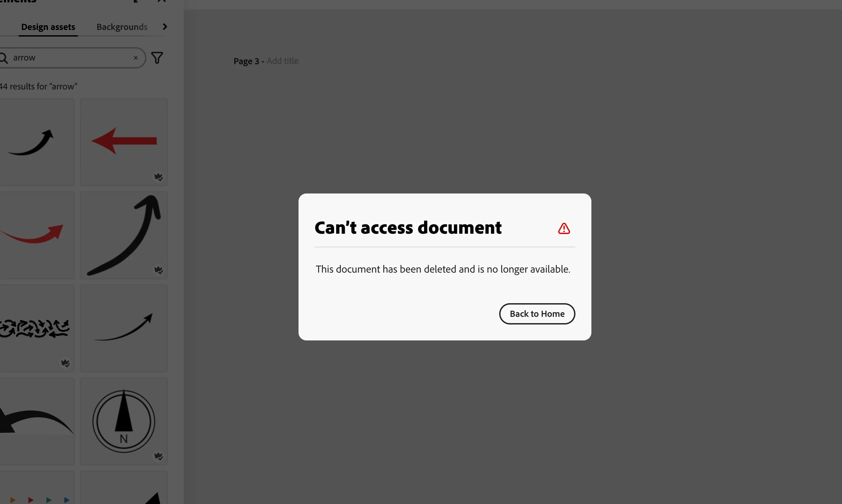The image size is (842, 504).
Task: Click premium crown on thick curved arrow
Action: tap(158, 270)
